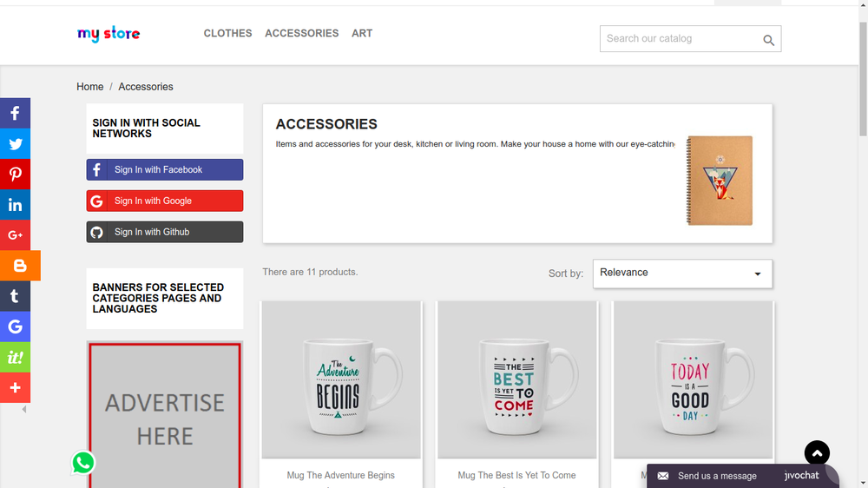
Task: Click the Tumblr share icon
Action: [15, 296]
